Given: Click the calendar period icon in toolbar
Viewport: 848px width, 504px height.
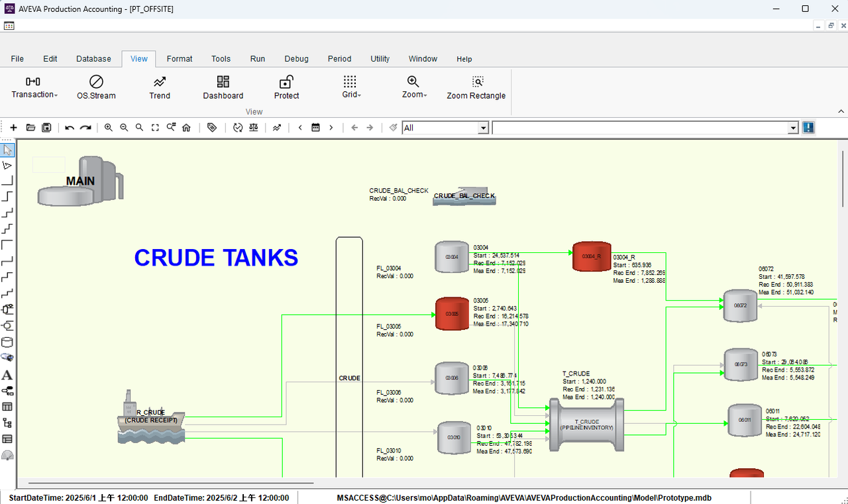Looking at the screenshot, I should click(x=315, y=128).
